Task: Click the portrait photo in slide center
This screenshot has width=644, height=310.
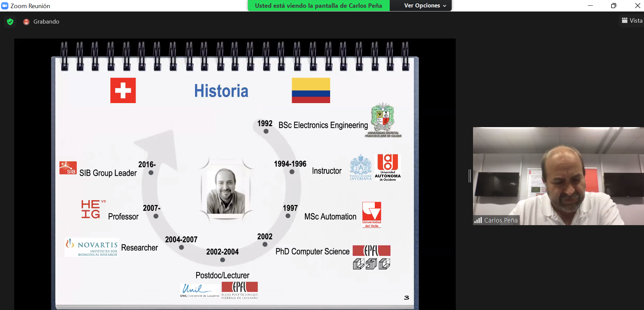Action: point(226,190)
